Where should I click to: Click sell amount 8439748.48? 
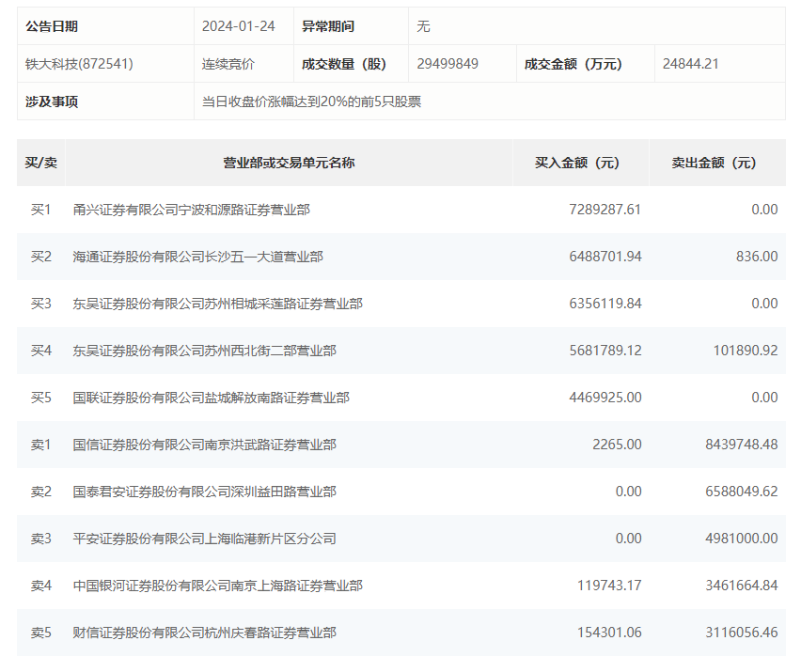click(x=741, y=445)
